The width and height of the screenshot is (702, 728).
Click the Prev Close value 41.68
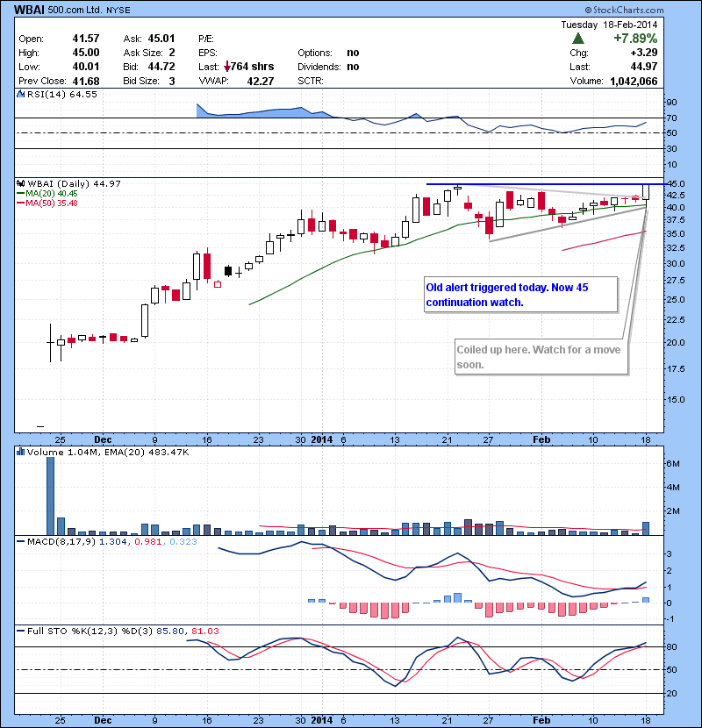[86, 82]
